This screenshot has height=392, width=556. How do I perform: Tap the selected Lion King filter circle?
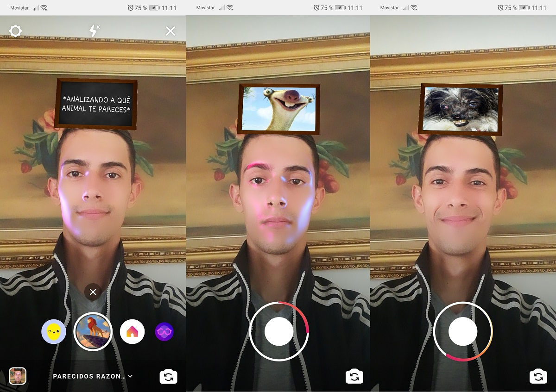pos(93,332)
